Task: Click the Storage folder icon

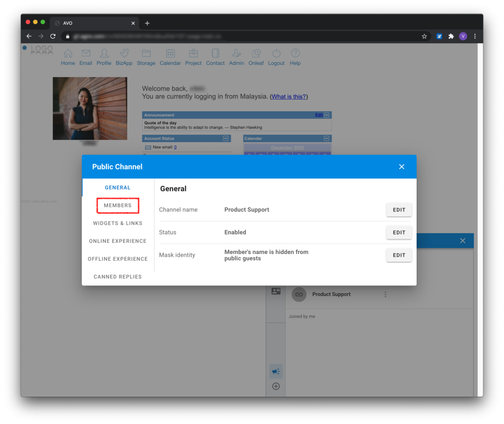Action: (146, 54)
